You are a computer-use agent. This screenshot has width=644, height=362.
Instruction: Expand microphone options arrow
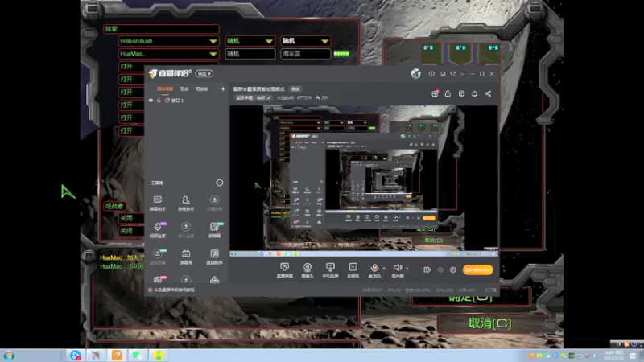tap(384, 269)
